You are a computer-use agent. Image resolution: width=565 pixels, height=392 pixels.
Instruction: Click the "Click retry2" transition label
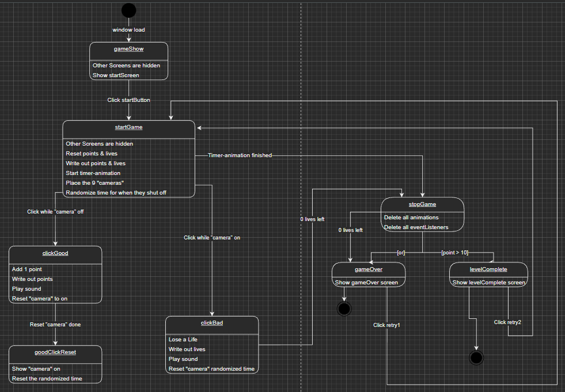pyautogui.click(x=507, y=322)
